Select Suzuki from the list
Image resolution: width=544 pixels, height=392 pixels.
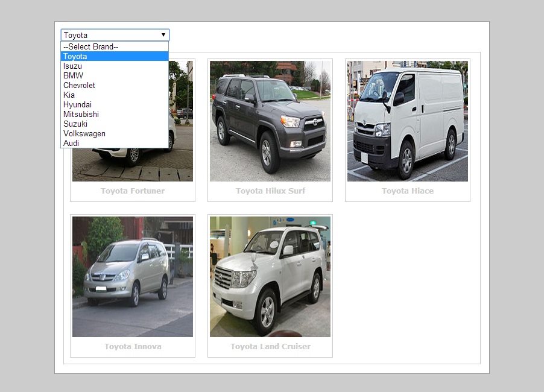coord(115,124)
